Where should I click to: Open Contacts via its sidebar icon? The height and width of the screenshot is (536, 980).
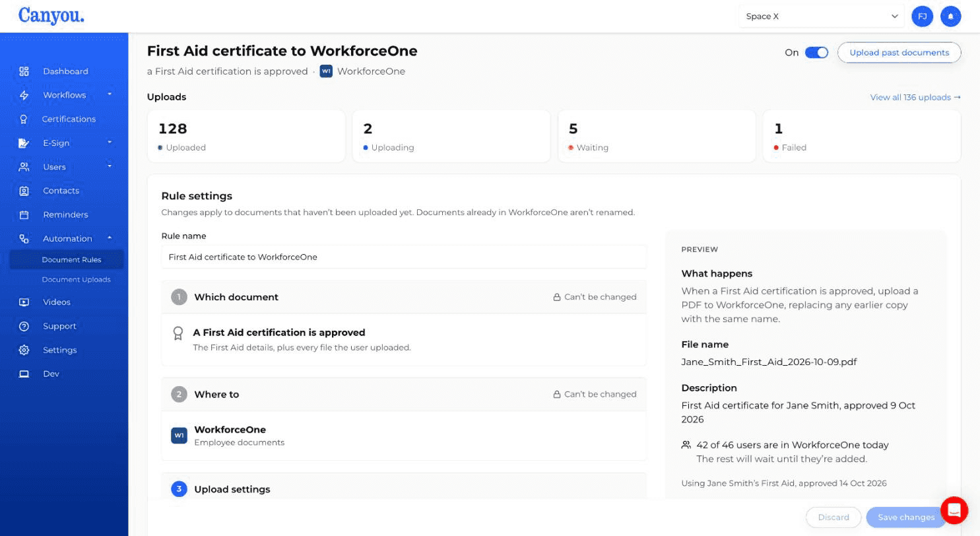tap(24, 191)
